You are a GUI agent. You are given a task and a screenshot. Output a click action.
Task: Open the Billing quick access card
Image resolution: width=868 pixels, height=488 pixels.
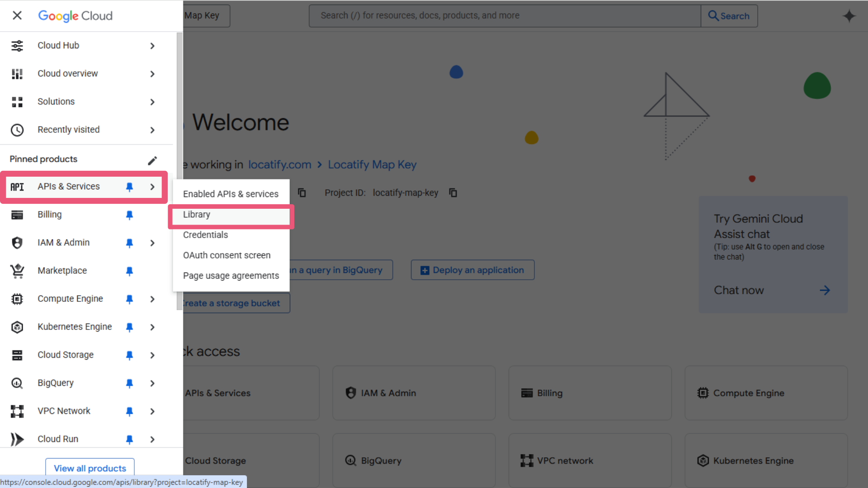tap(590, 393)
